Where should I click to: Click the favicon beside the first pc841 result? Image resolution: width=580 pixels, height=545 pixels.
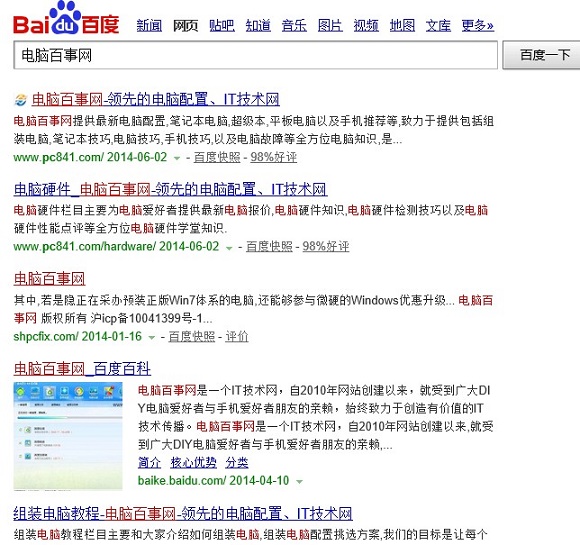[x=21, y=100]
